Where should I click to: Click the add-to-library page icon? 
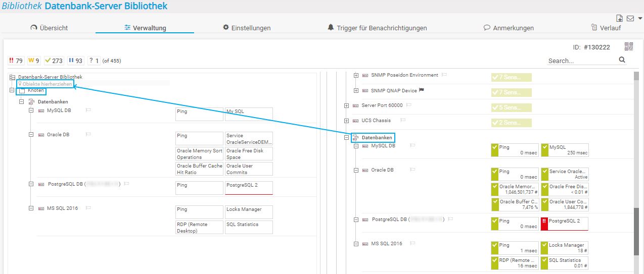620,19
